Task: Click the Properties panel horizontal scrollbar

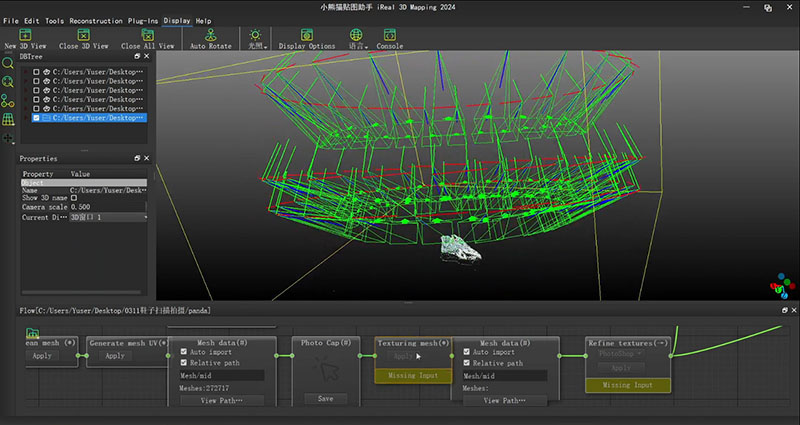Action: click(82, 292)
